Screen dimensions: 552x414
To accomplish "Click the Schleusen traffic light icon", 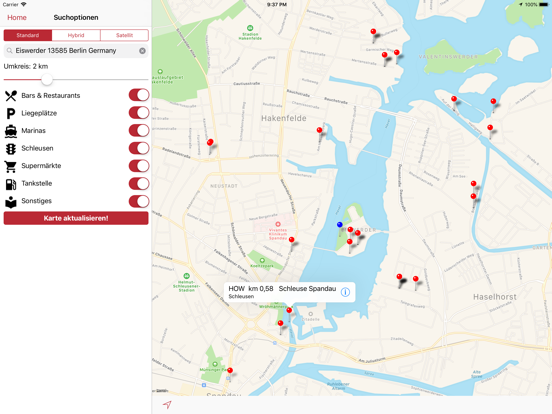I will pos(11,149).
